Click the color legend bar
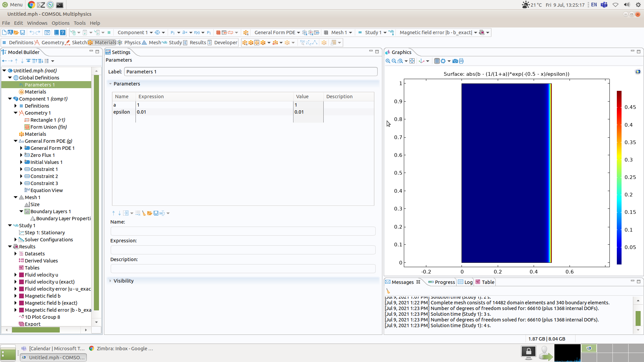The image size is (644, 362). tap(619, 178)
